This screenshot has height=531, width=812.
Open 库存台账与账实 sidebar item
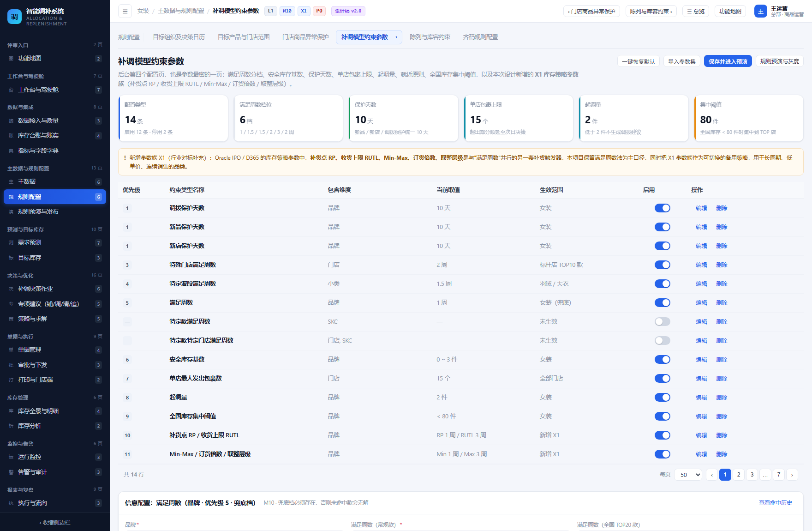tap(55, 136)
